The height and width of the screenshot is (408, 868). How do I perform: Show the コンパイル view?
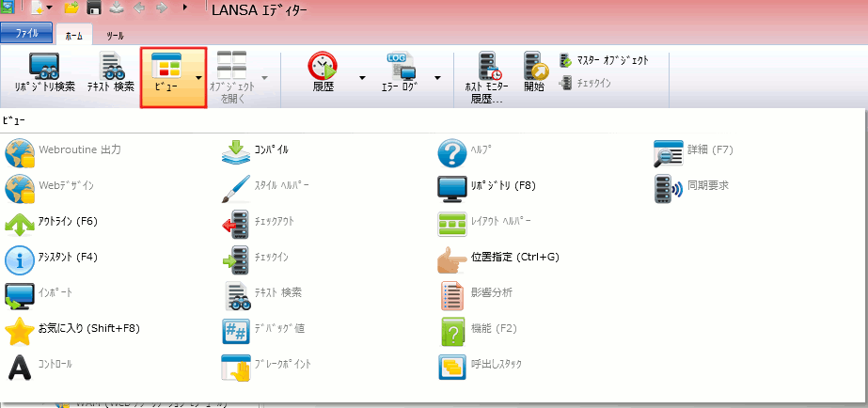[x=255, y=151]
